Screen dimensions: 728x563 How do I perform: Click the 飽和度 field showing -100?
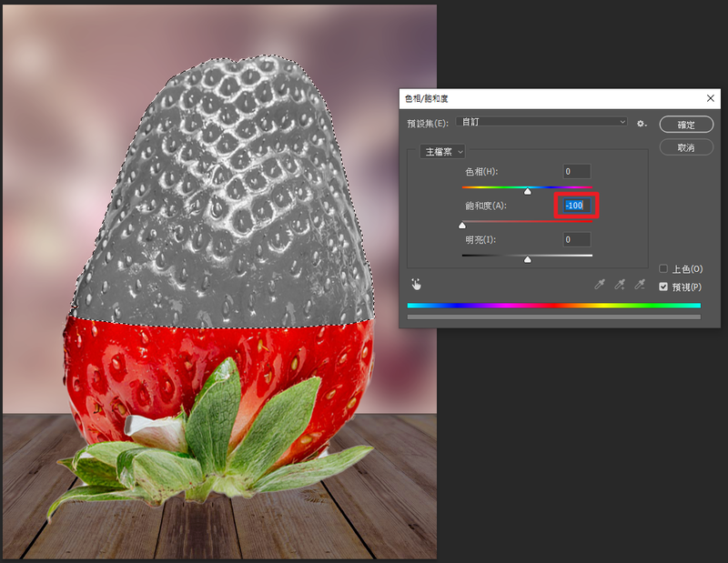(576, 206)
